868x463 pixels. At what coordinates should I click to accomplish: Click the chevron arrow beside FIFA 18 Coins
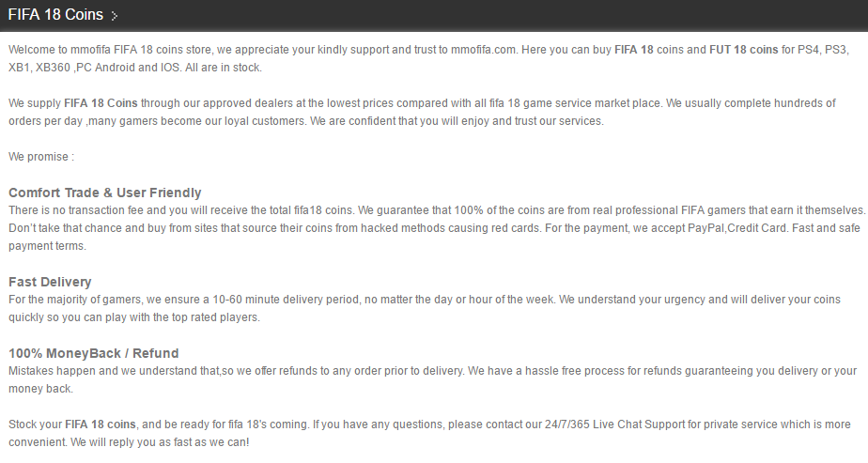(x=114, y=15)
